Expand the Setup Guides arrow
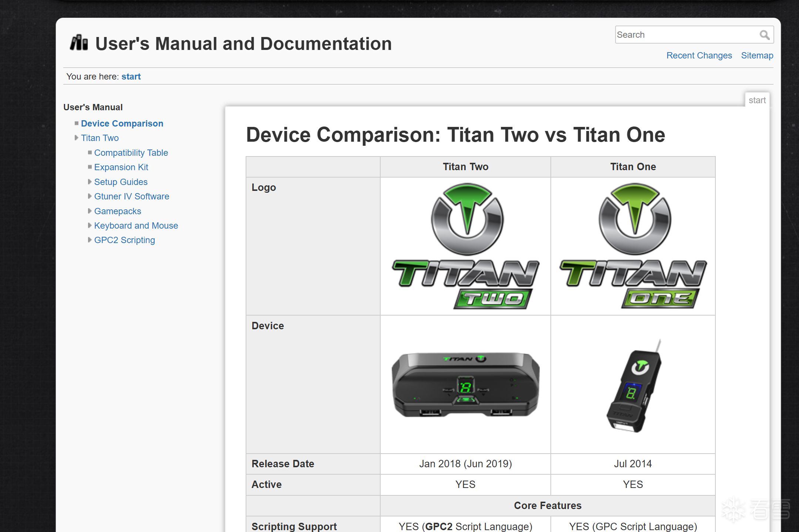 coord(90,182)
